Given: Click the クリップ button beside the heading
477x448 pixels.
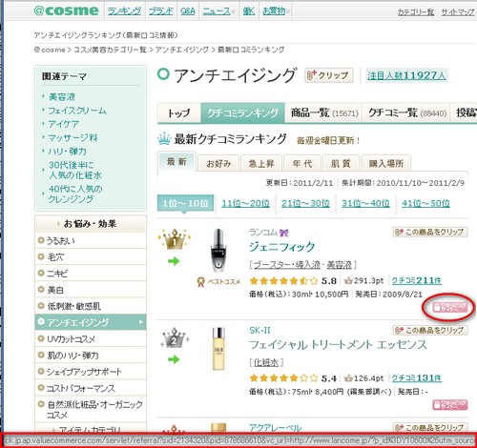Looking at the screenshot, I should click(x=328, y=75).
